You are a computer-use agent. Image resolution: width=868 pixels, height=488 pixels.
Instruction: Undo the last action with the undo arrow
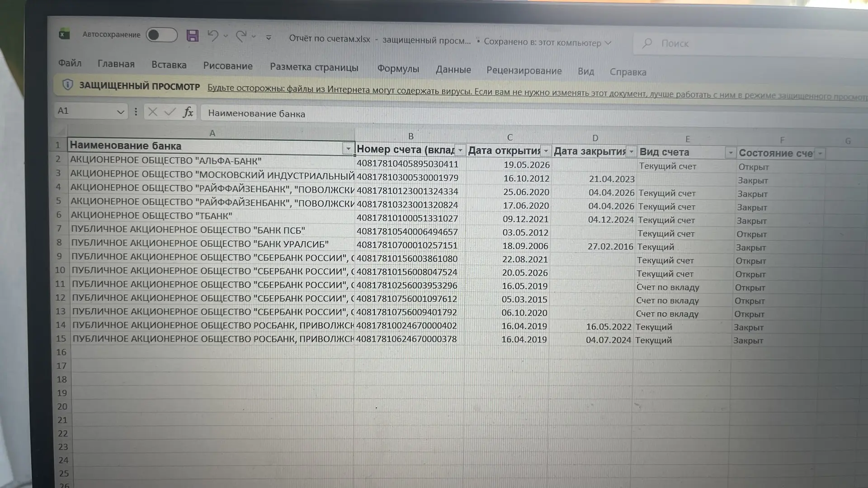coord(213,36)
